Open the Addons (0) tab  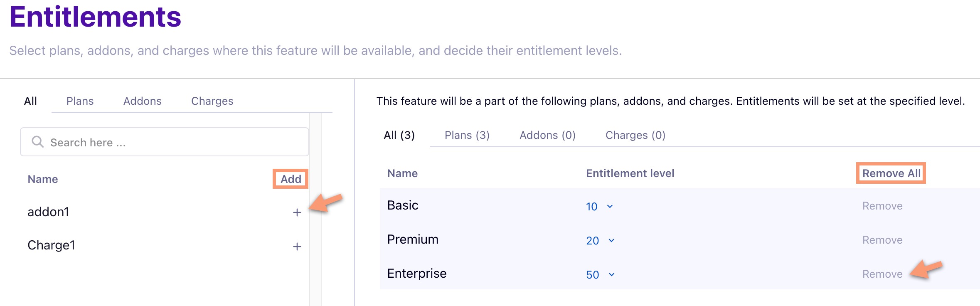[x=547, y=135]
